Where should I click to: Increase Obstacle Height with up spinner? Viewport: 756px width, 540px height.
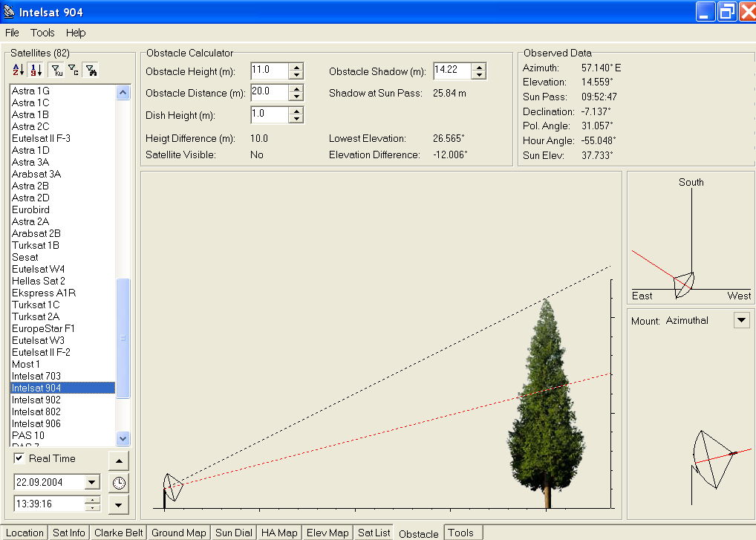tap(296, 67)
